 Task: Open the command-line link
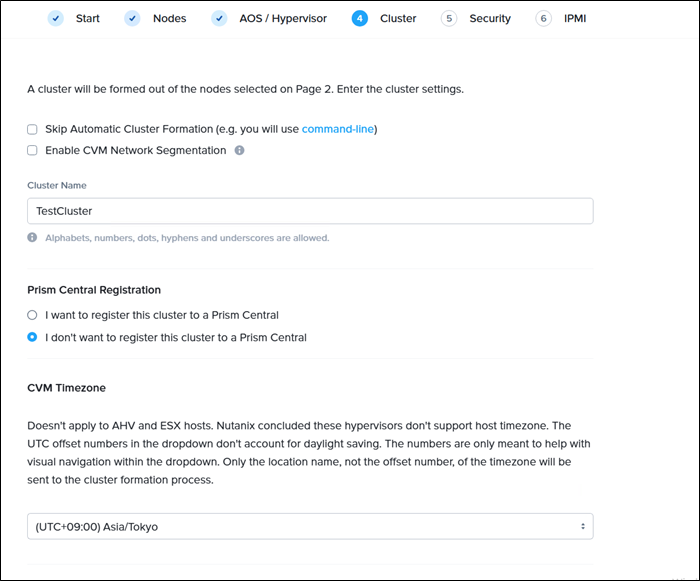337,129
